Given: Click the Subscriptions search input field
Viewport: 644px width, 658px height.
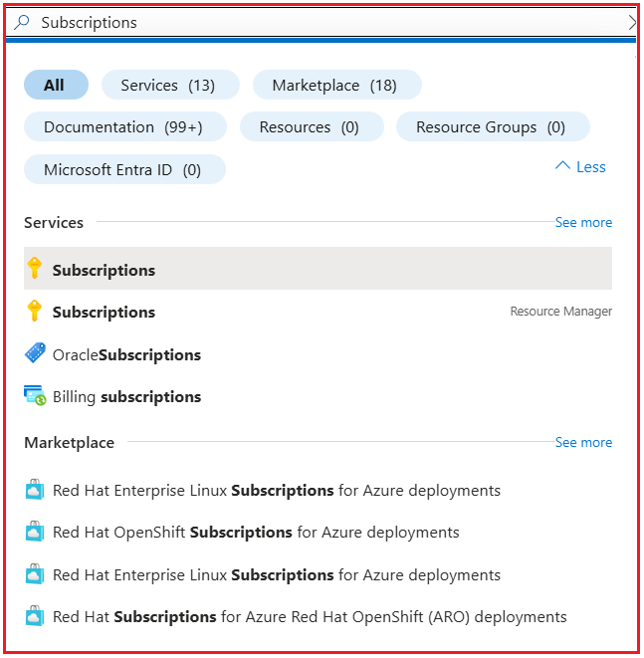Looking at the screenshot, I should (321, 22).
